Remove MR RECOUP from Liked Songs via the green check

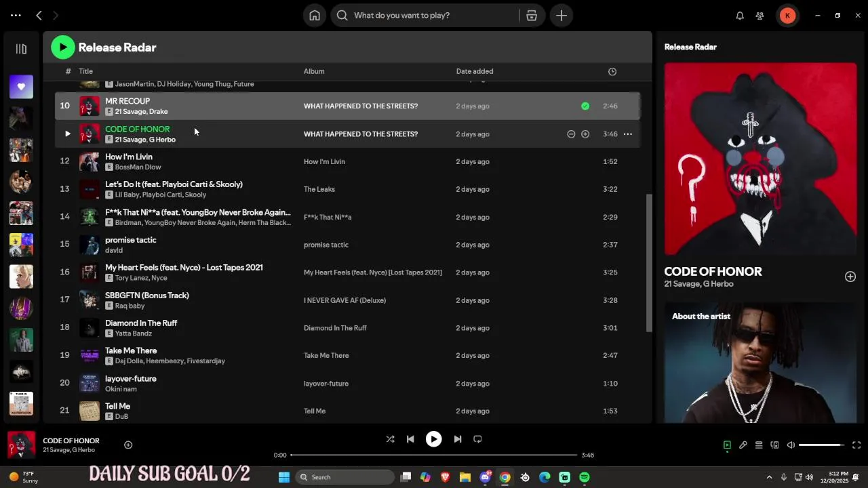(585, 106)
